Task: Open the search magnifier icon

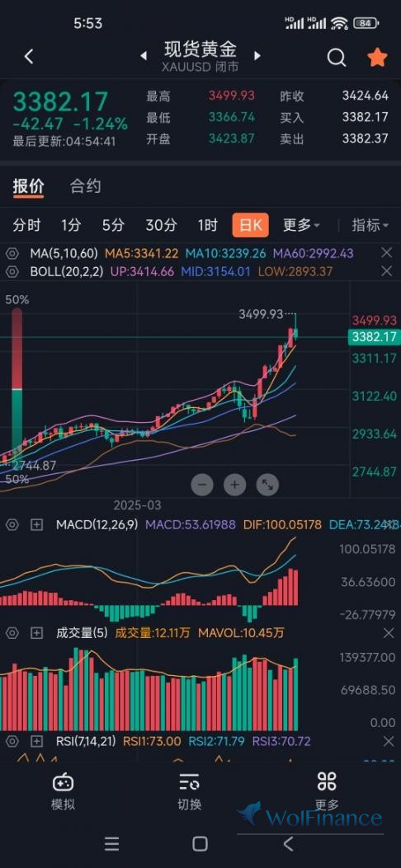Action: point(336,56)
